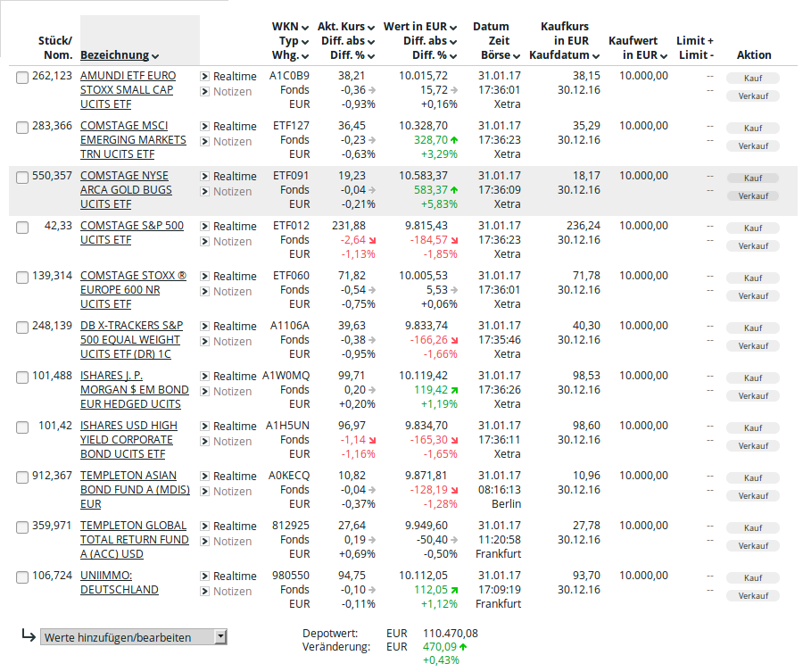Image resolution: width=803 pixels, height=672 pixels.
Task: Click Realtime arrow icon for DB X-TRACKERS row
Action: coord(205,327)
